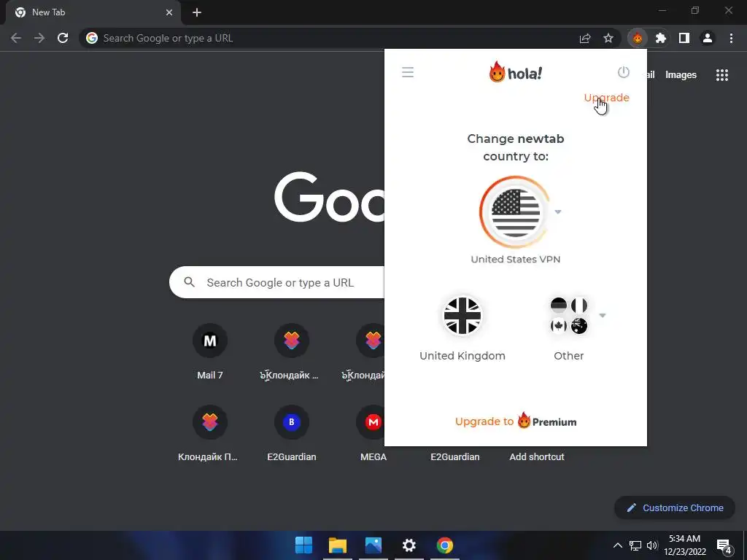The image size is (747, 560).
Task: Go forward with the forward arrow
Action: pos(39,38)
